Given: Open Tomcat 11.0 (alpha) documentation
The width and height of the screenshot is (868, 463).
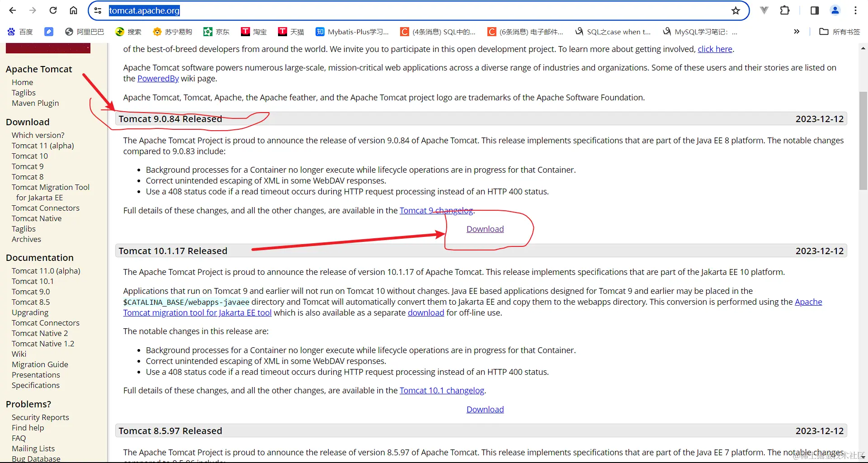Looking at the screenshot, I should 46,271.
